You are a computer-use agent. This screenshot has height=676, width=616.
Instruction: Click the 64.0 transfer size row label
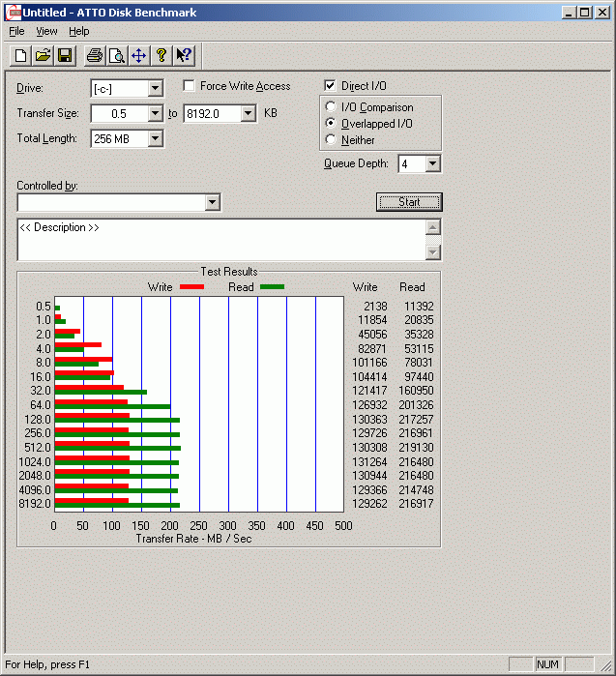(41, 405)
